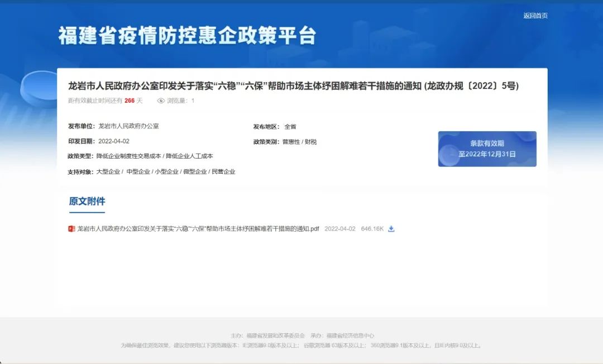Viewport: 603px width, 364px height.
Task: Click the policy notice headline
Action: 293,86
